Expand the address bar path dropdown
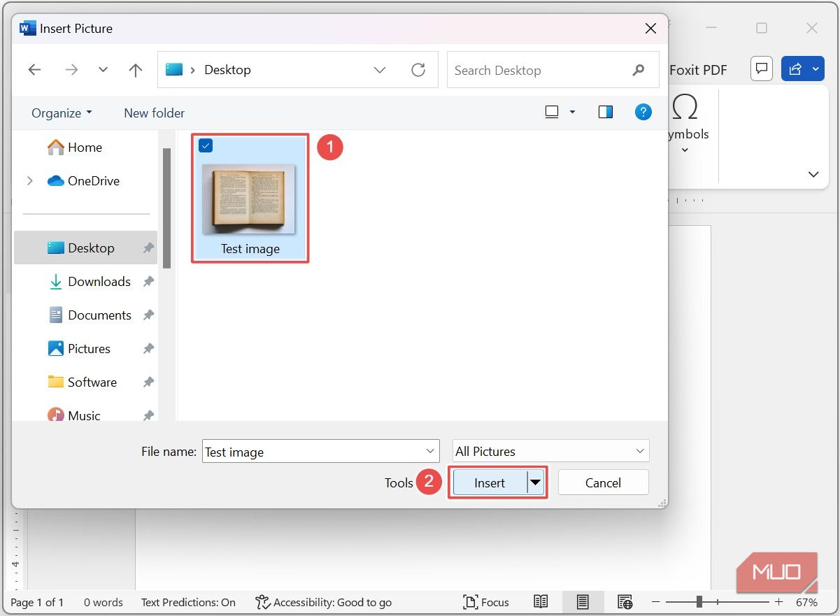 tap(380, 70)
